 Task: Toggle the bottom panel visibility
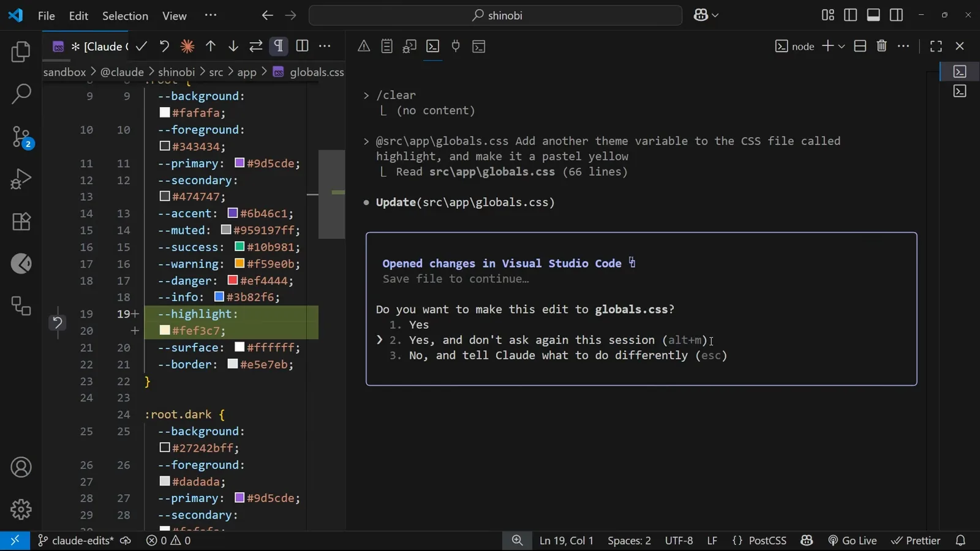tap(873, 15)
